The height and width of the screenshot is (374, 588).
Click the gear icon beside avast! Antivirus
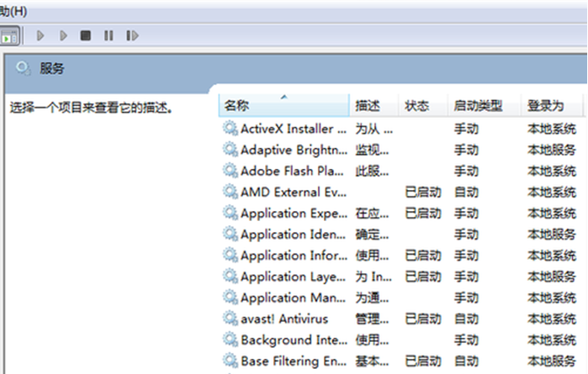point(230,319)
